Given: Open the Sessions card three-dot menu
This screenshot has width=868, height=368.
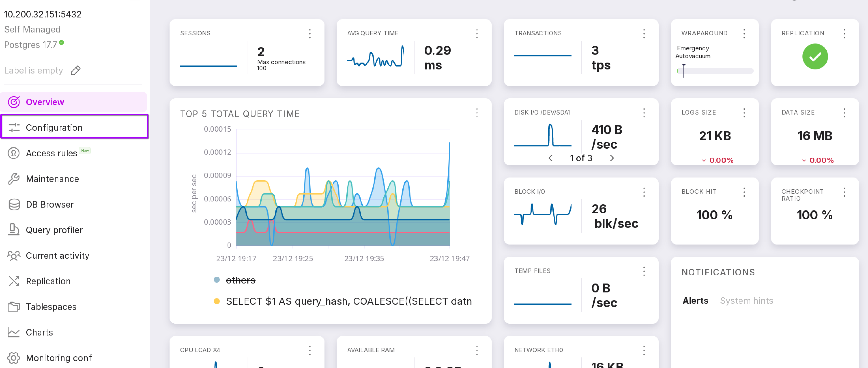Looking at the screenshot, I should (x=309, y=33).
